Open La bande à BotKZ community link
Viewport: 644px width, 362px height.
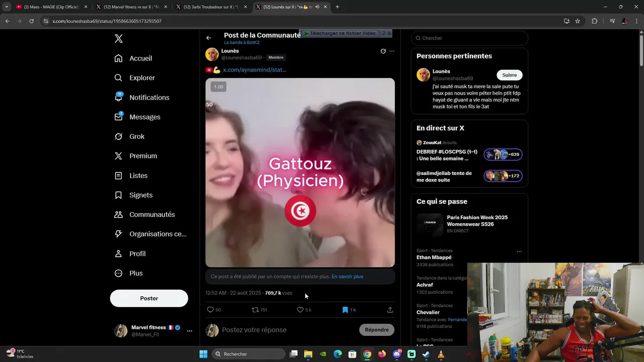pyautogui.click(x=242, y=43)
